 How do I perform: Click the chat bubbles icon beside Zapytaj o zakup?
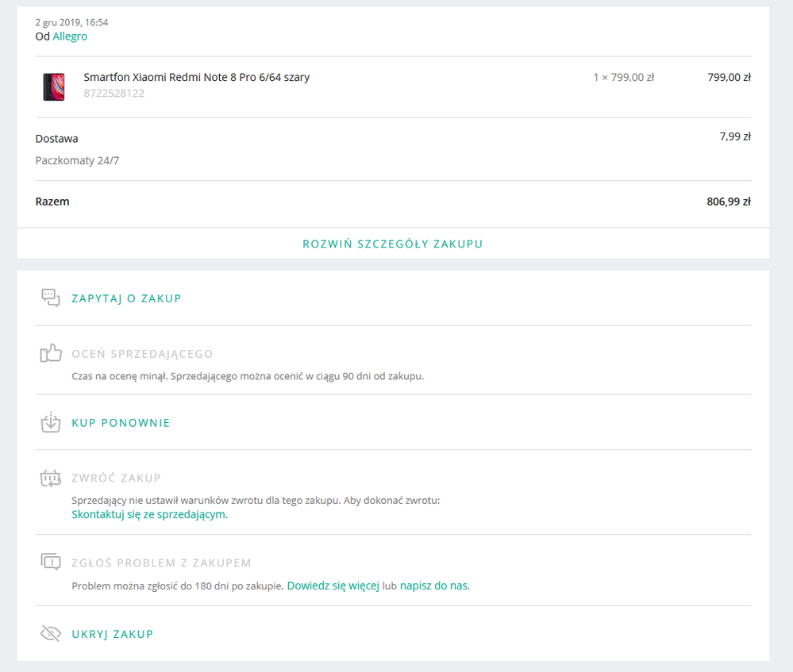coord(51,298)
